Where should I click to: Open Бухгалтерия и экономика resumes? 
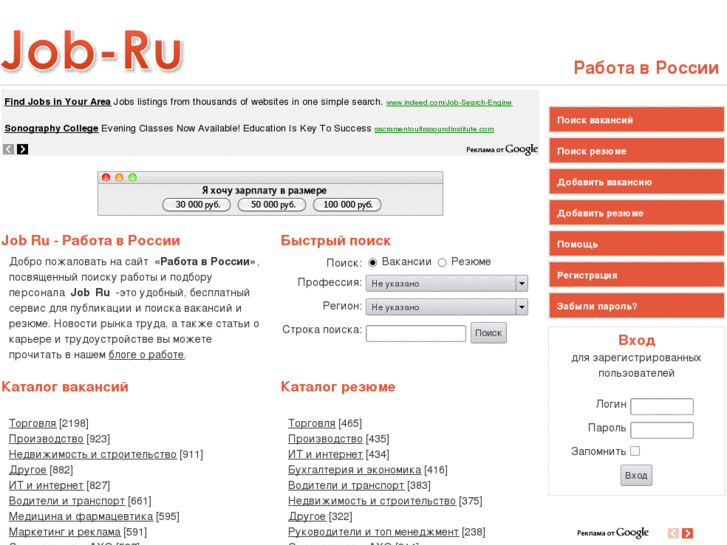pyautogui.click(x=354, y=470)
